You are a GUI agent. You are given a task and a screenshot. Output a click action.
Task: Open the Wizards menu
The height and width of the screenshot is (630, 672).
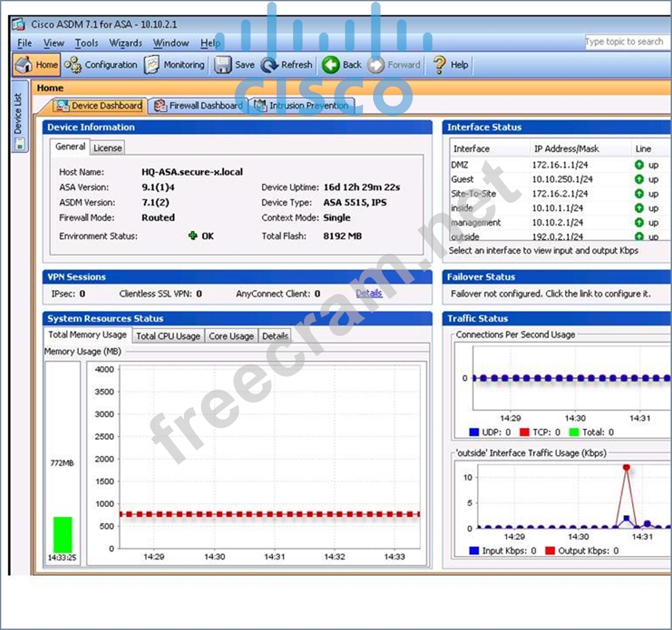pyautogui.click(x=126, y=43)
